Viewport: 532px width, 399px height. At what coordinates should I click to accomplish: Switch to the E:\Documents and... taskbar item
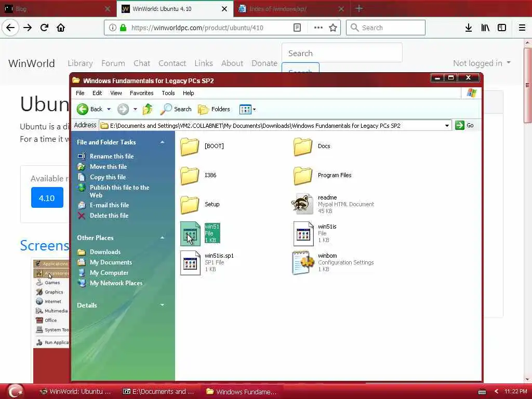pyautogui.click(x=158, y=392)
